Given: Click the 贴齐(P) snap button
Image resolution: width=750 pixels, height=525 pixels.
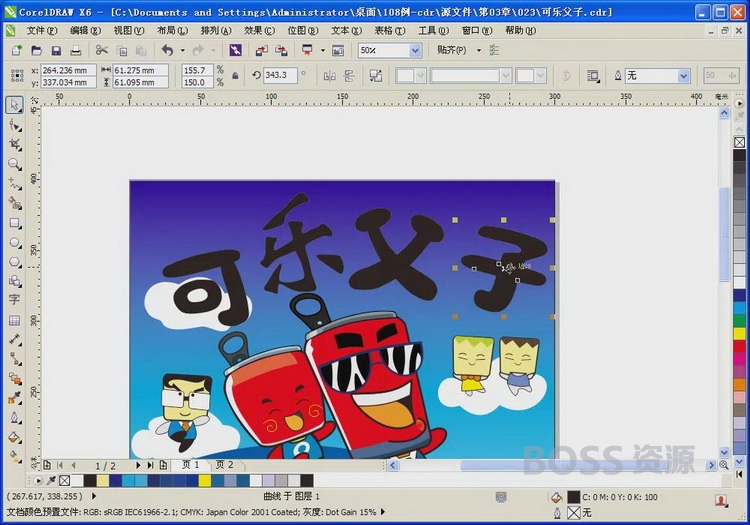Looking at the screenshot, I should 452,50.
